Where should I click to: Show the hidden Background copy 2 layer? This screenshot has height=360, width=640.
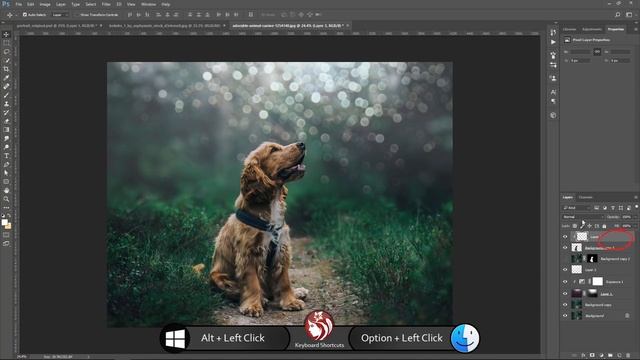tap(565, 258)
